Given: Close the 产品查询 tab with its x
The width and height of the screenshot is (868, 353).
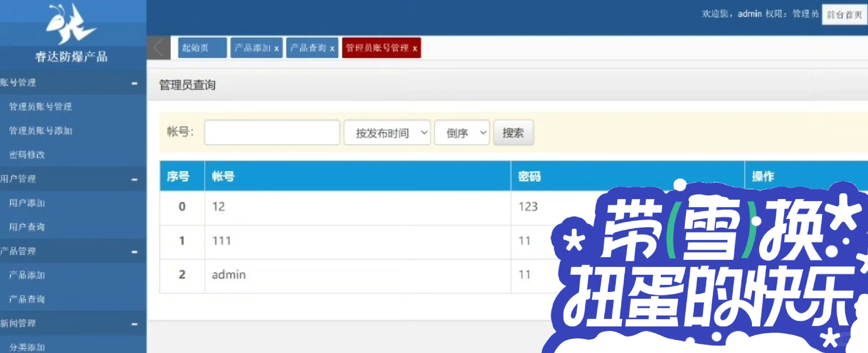Looking at the screenshot, I should click(332, 48).
